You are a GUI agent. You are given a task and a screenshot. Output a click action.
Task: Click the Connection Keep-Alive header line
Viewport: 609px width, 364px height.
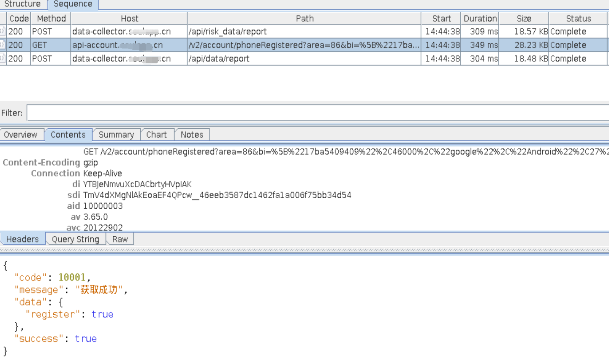click(x=76, y=173)
